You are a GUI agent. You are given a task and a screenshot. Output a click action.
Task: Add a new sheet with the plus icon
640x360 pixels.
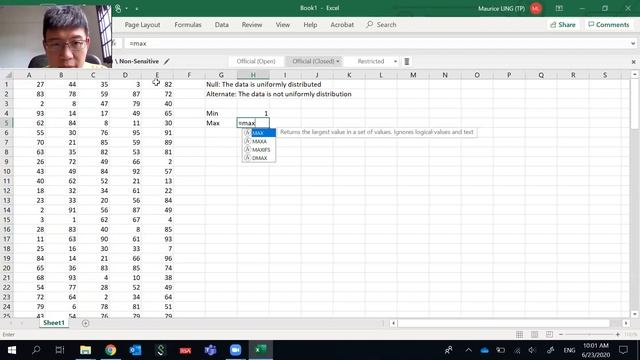click(85, 323)
